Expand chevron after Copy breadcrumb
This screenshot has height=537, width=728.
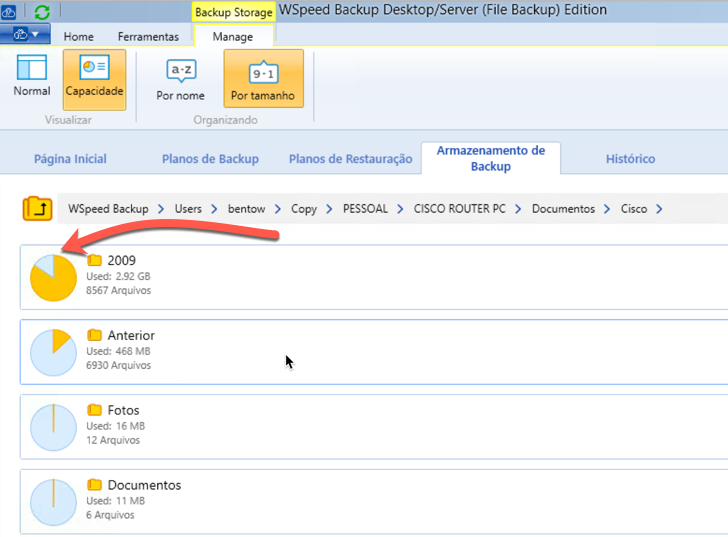point(329,209)
